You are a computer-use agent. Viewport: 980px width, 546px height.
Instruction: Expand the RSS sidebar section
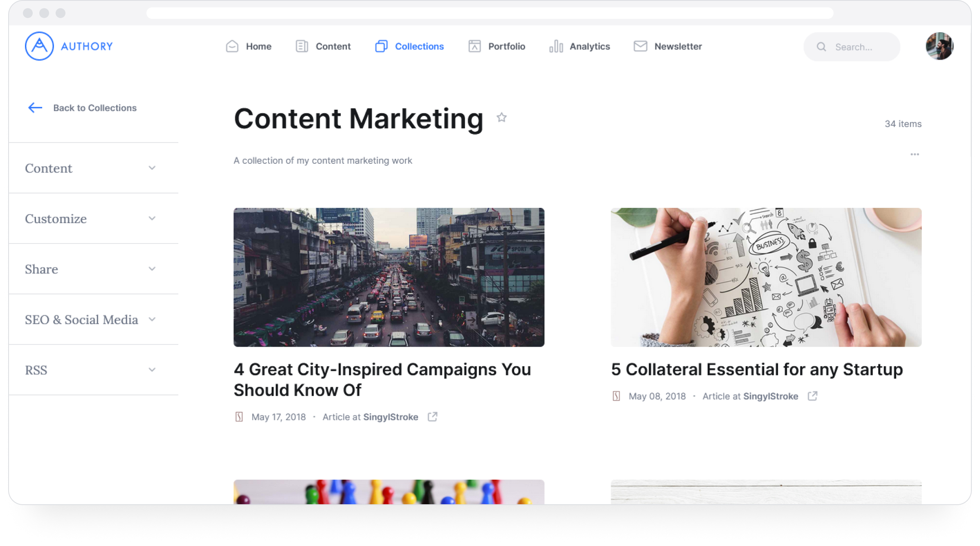[152, 370]
